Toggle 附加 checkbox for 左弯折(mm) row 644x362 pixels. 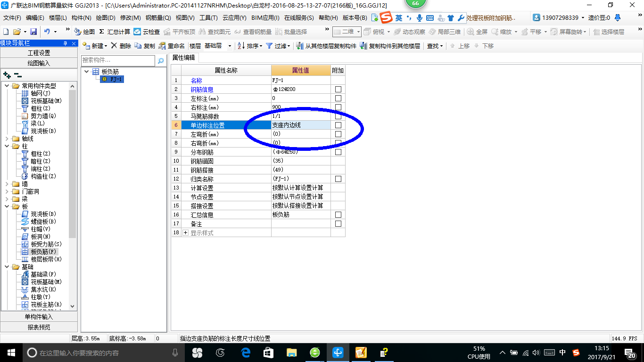pyautogui.click(x=338, y=134)
